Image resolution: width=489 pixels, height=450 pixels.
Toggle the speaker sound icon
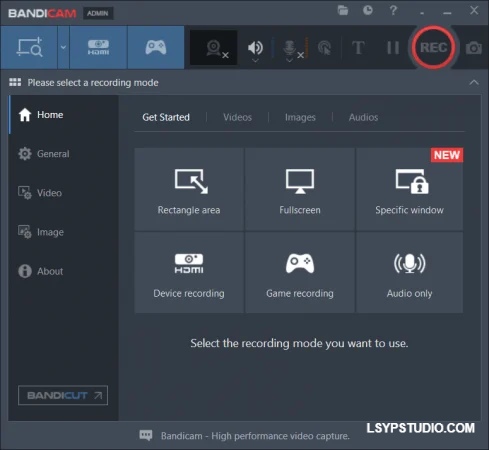(255, 47)
